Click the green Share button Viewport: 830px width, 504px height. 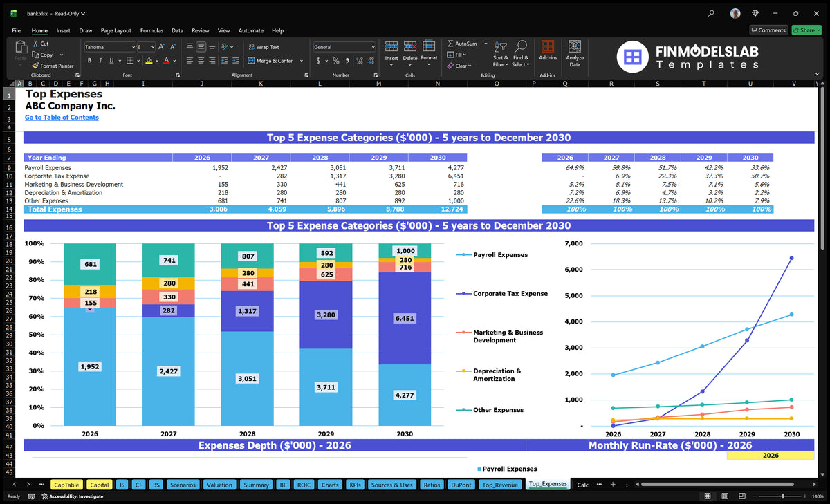[x=806, y=30]
